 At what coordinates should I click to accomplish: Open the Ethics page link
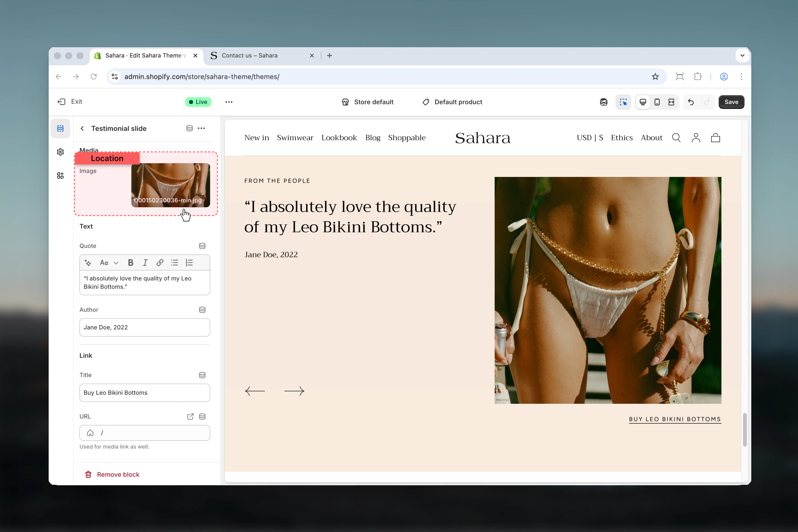[622, 138]
